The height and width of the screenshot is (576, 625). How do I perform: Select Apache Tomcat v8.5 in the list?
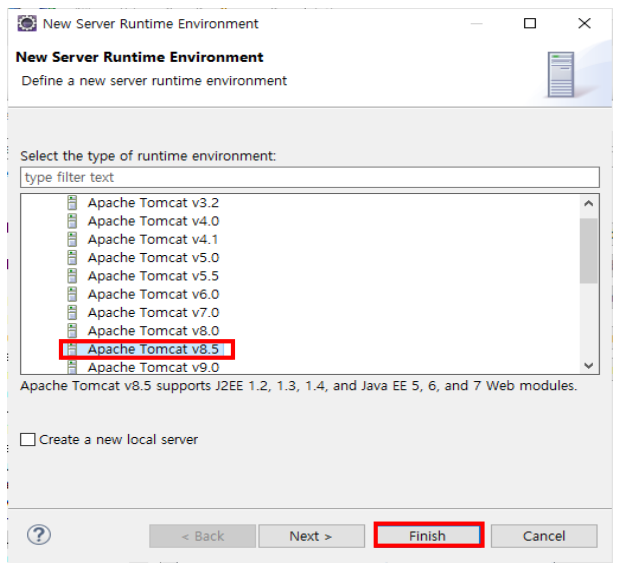(x=153, y=349)
